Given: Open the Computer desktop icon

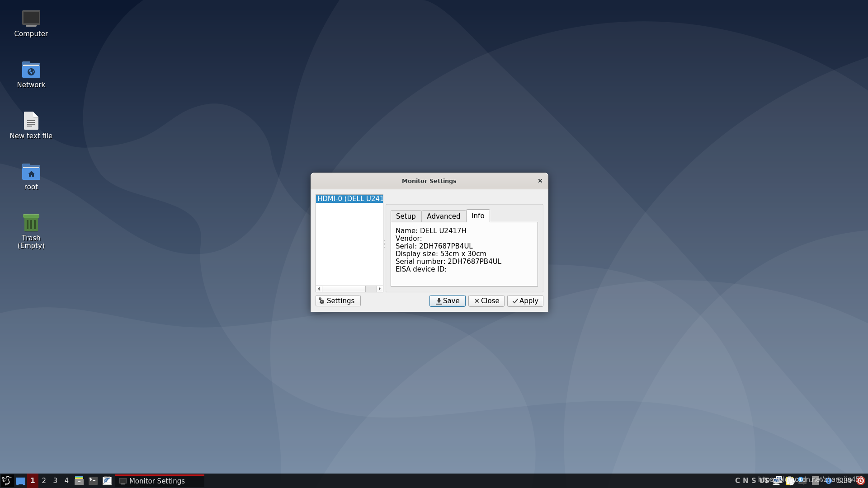Looking at the screenshot, I should pos(31,19).
